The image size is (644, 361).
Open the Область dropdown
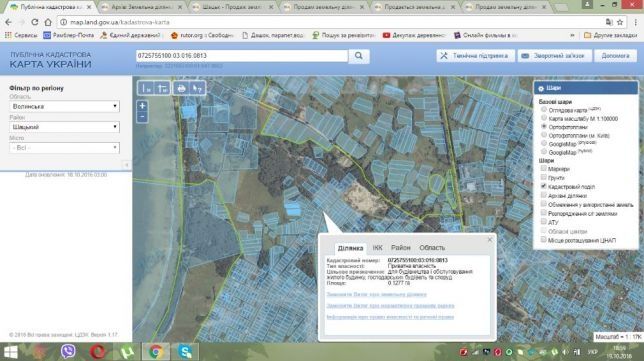pos(64,106)
